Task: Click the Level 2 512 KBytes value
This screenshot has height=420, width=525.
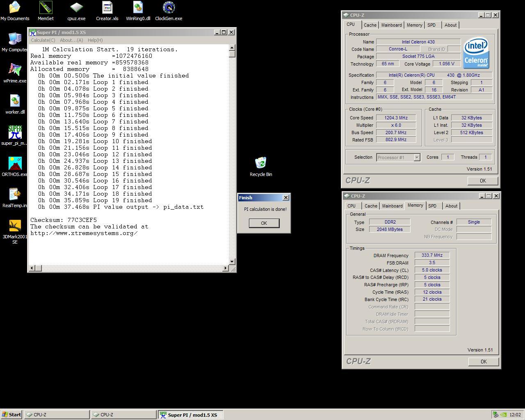Action: (472, 132)
